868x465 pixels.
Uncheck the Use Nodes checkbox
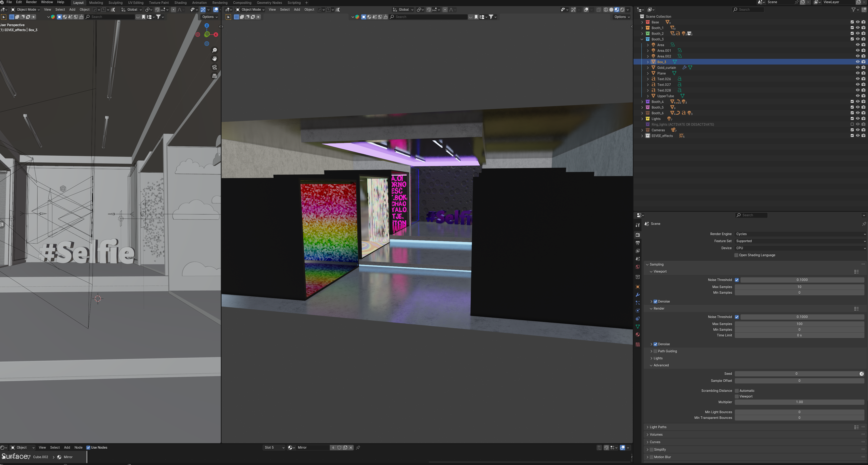pos(88,448)
